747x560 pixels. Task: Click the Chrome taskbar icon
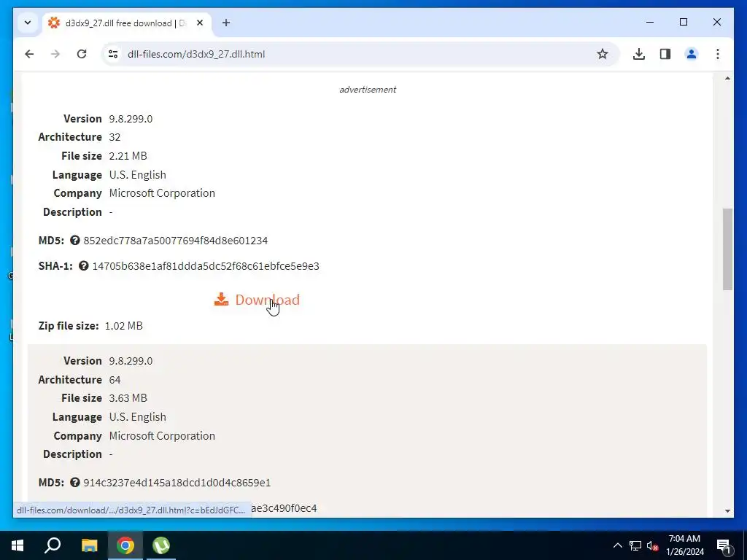click(x=125, y=545)
